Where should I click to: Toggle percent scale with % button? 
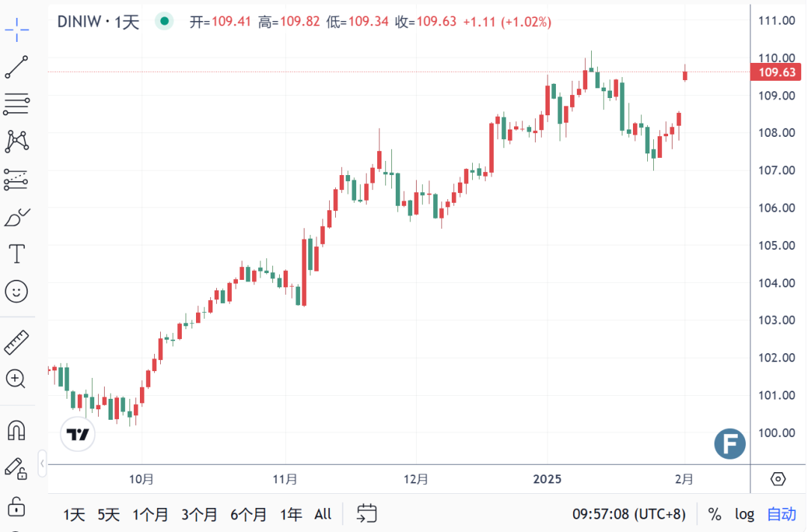[714, 514]
